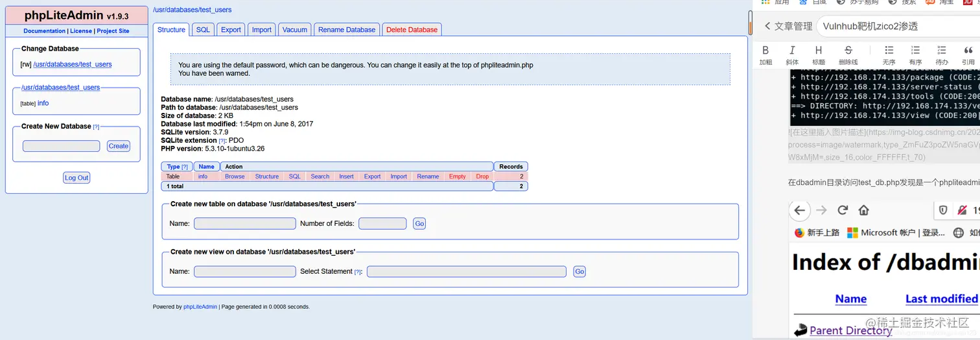This screenshot has height=340, width=980.
Task: Insert an unordered list in the editor
Action: [889, 51]
